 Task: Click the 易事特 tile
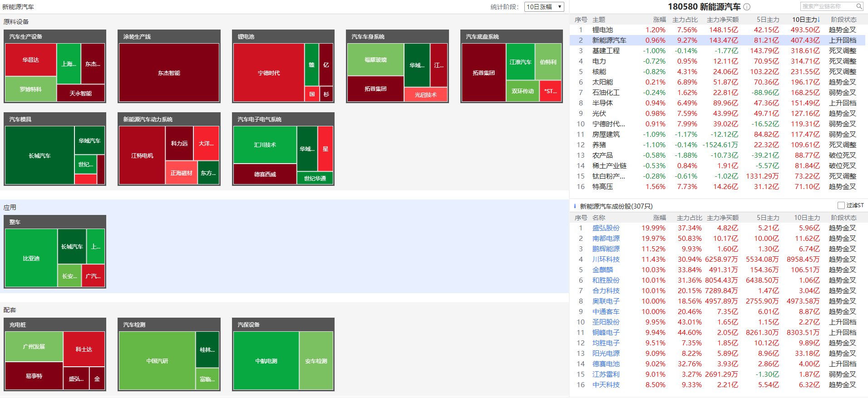[x=34, y=376]
